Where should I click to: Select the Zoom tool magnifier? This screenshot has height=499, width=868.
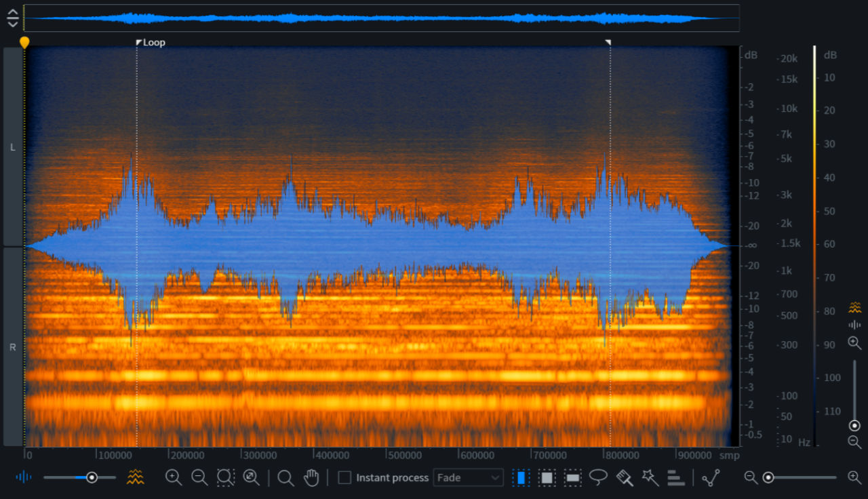pos(285,478)
